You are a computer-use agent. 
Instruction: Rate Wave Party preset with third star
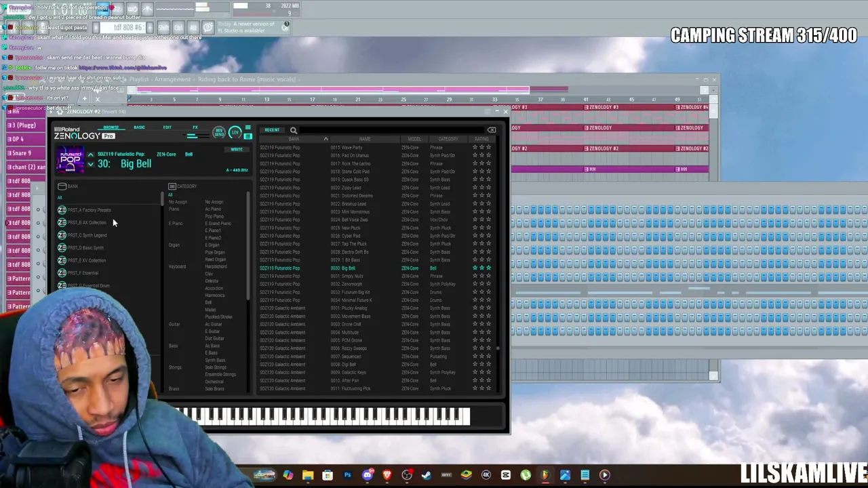[488, 147]
